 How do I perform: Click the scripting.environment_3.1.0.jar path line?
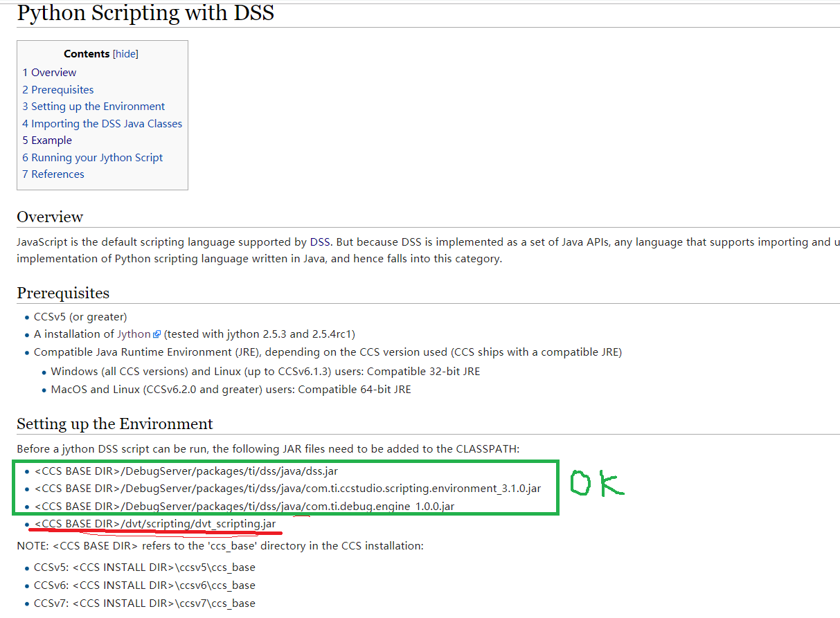pos(287,489)
